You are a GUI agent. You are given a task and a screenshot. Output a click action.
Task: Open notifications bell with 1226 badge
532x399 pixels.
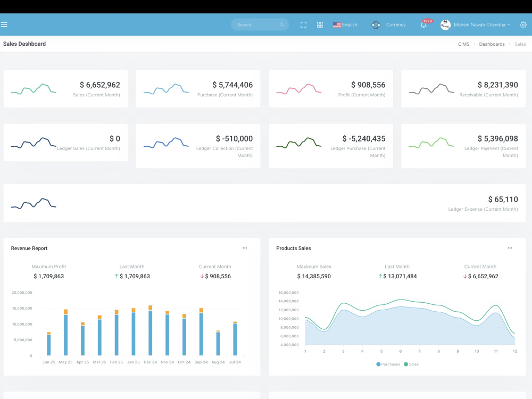(x=424, y=24)
